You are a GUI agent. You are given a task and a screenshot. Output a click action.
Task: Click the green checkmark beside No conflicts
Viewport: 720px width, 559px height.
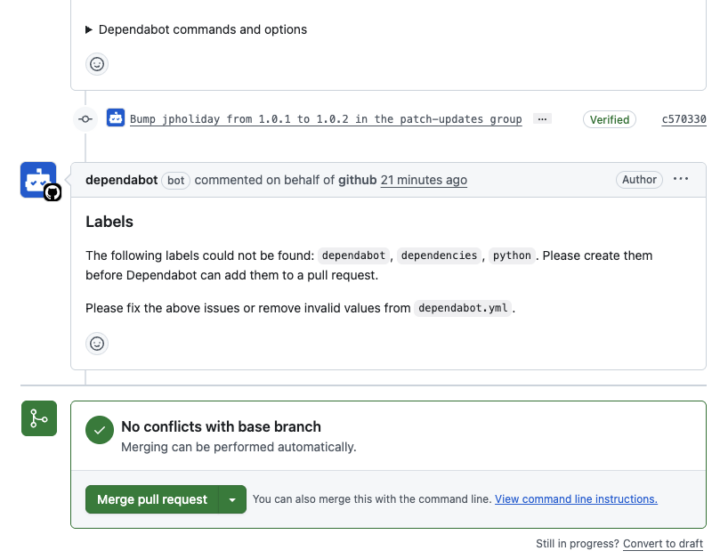coord(99,430)
